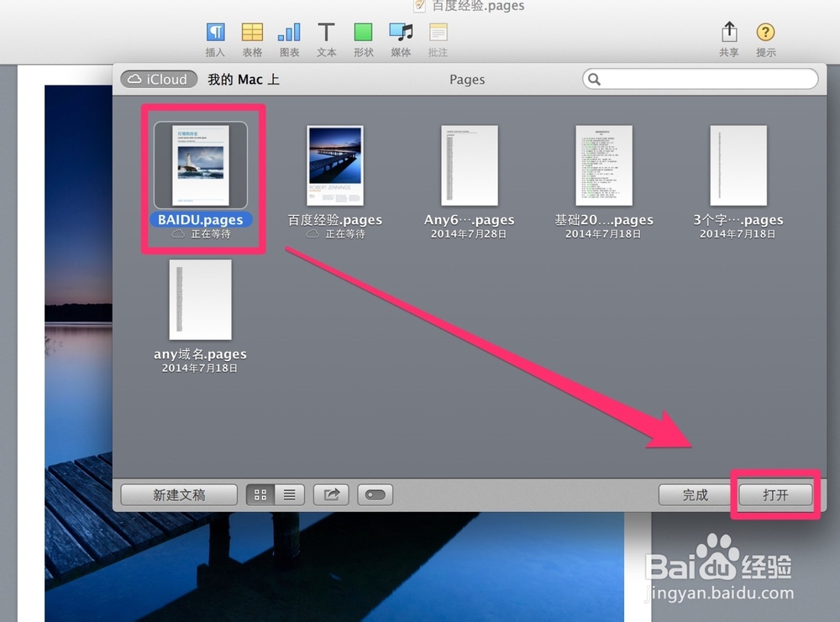The width and height of the screenshot is (840, 622).
Task: Select the Table toolbar icon
Action: click(x=252, y=33)
